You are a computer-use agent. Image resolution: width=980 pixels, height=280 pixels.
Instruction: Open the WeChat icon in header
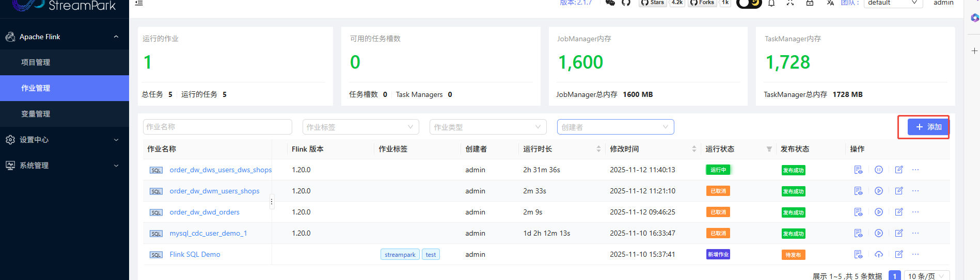pyautogui.click(x=610, y=3)
